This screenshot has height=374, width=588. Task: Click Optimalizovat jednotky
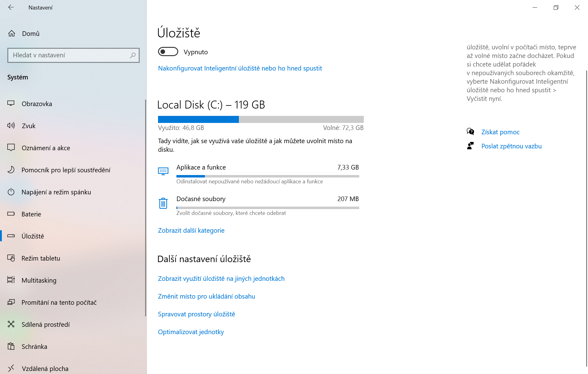tap(191, 332)
